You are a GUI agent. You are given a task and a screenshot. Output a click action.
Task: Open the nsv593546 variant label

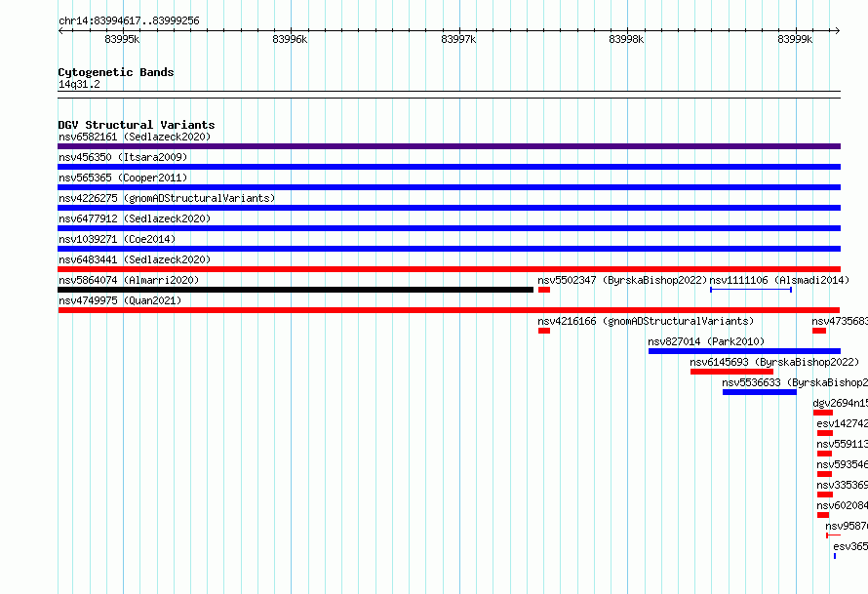[842, 464]
